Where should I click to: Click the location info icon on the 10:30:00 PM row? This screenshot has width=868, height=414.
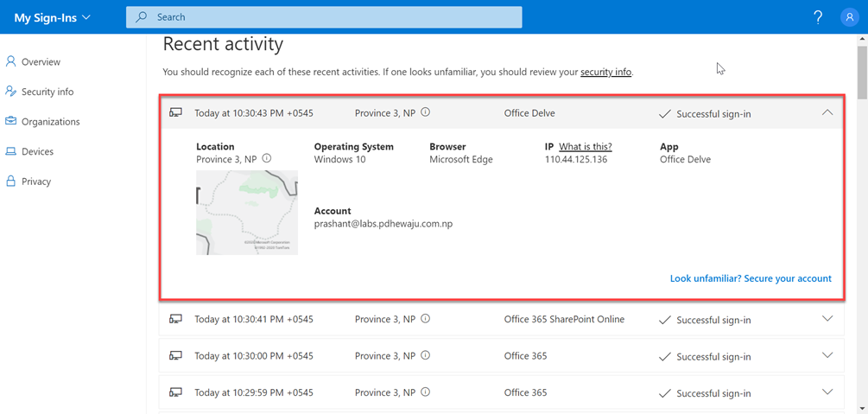(x=426, y=355)
